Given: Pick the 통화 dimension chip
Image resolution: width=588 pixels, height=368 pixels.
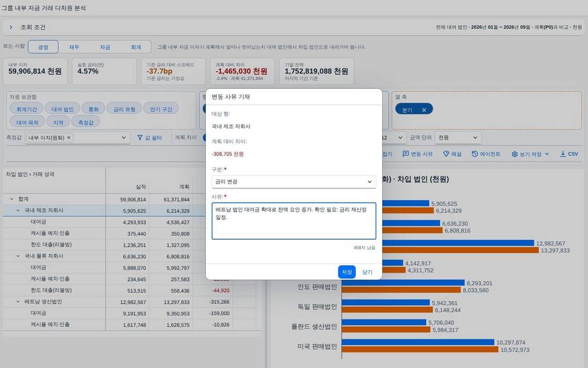Looking at the screenshot, I should click(94, 109).
